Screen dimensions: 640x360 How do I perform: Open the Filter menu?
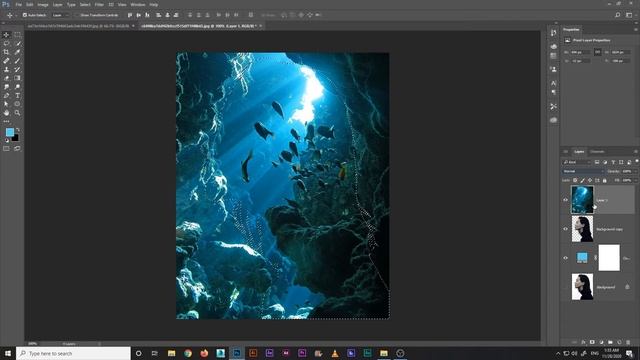coord(99,4)
